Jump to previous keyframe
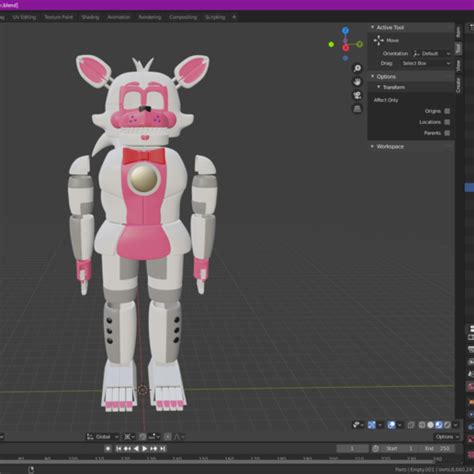Screen dimensions: 474x474 coord(127,449)
